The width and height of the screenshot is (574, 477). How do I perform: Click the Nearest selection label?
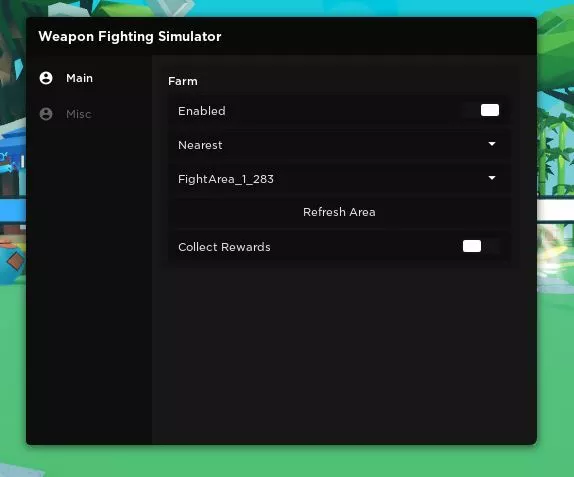tap(200, 145)
